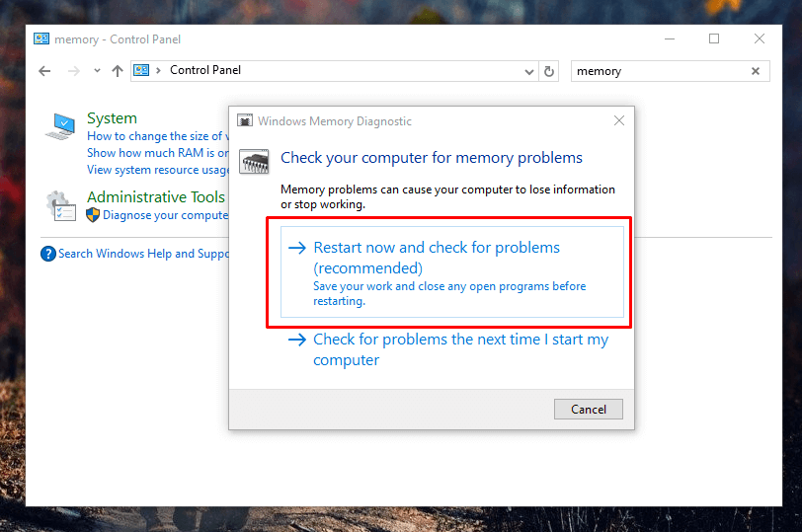This screenshot has width=802, height=532.
Task: Click the Administrative Tools icon
Action: [61, 206]
